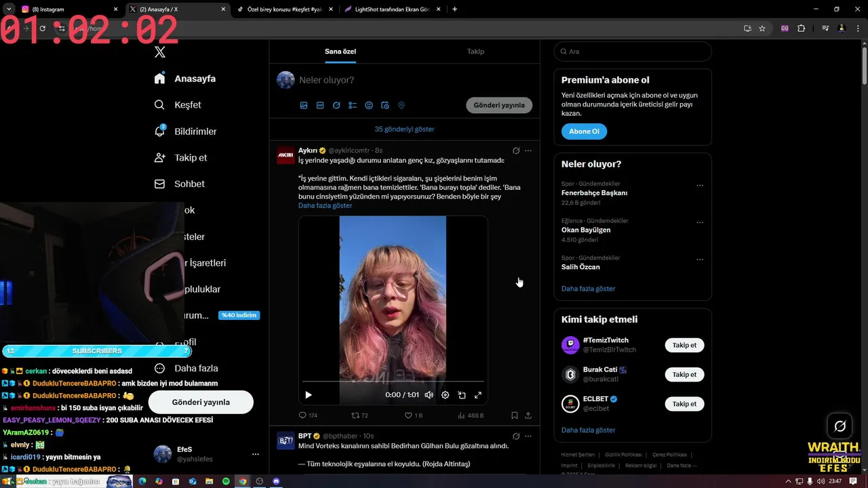Share Aykırı's post

click(528, 415)
